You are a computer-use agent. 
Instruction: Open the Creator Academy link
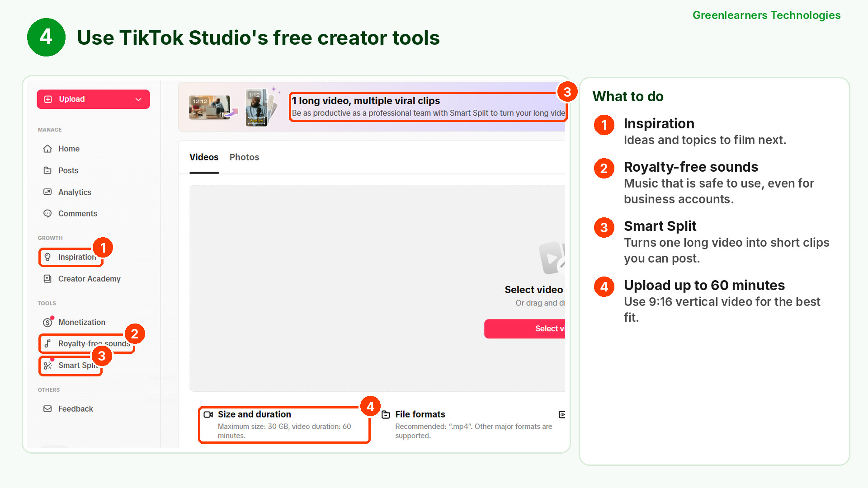pyautogui.click(x=90, y=279)
